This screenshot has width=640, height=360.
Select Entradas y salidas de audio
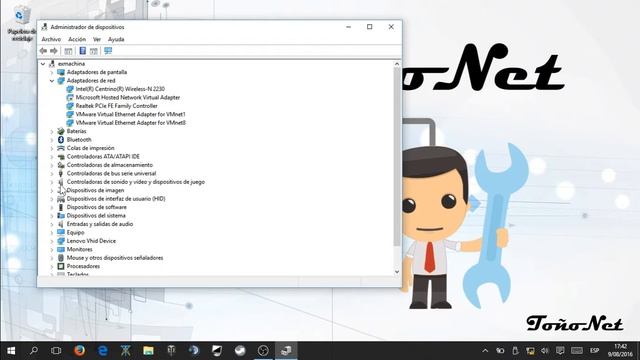(100, 224)
